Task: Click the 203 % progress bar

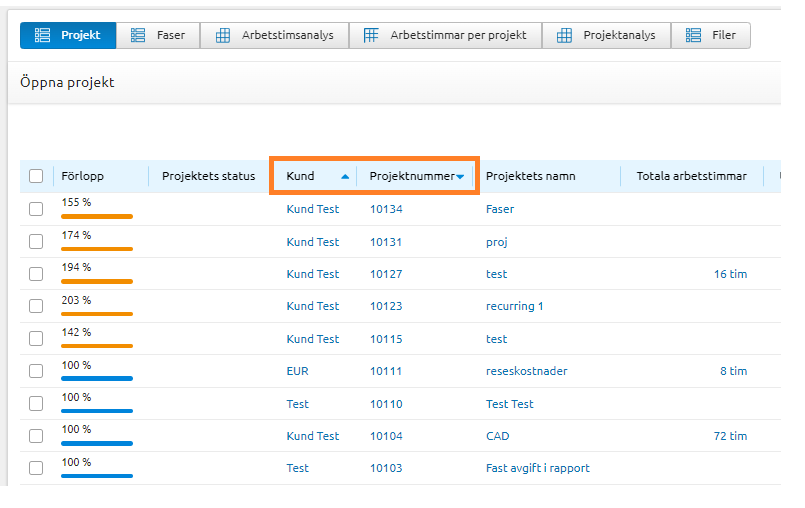Action: click(96, 313)
